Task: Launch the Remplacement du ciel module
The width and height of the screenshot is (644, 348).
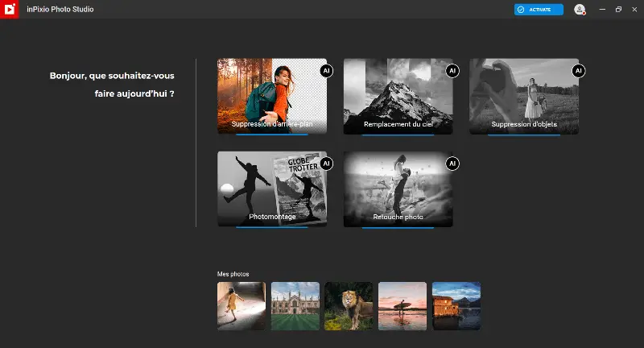Action: (x=398, y=97)
